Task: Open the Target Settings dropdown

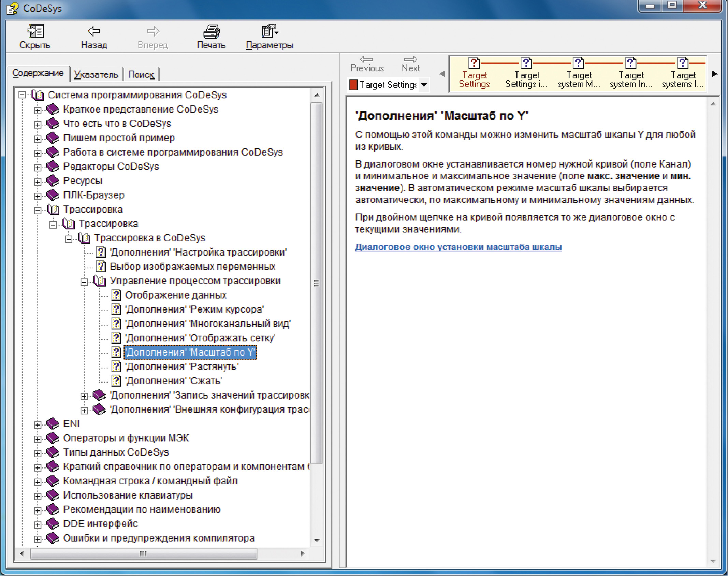Action: pos(424,85)
